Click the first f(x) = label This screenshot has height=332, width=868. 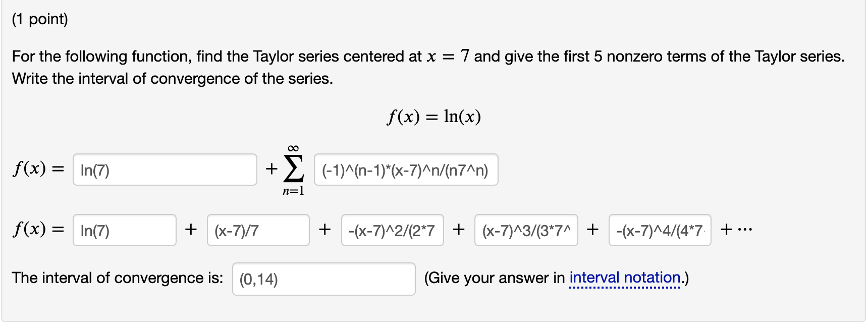(x=38, y=170)
